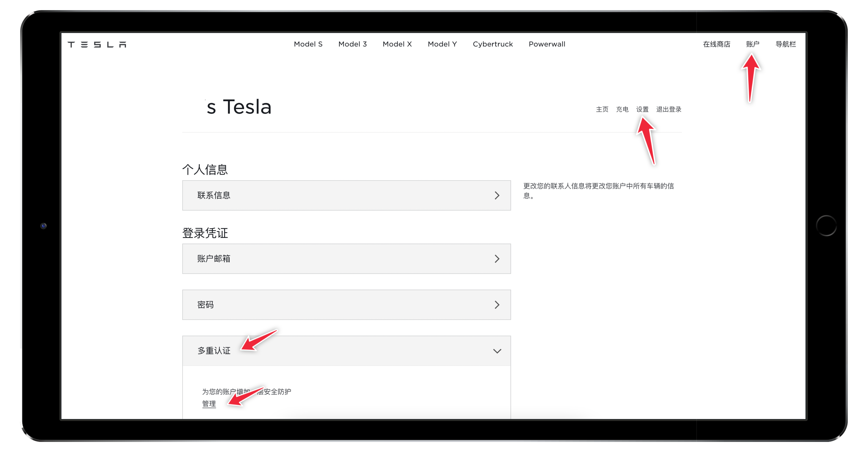Navigate to Powerwall
Screen dimensions: 868x452
click(x=547, y=44)
